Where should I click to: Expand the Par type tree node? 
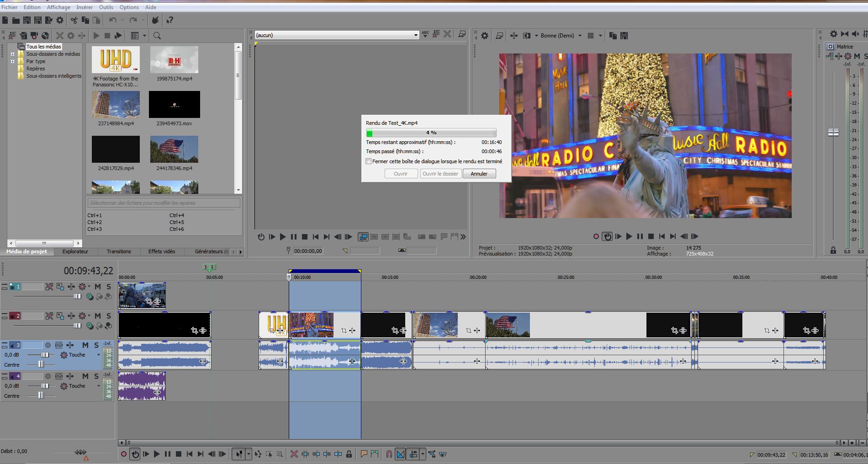[x=13, y=61]
